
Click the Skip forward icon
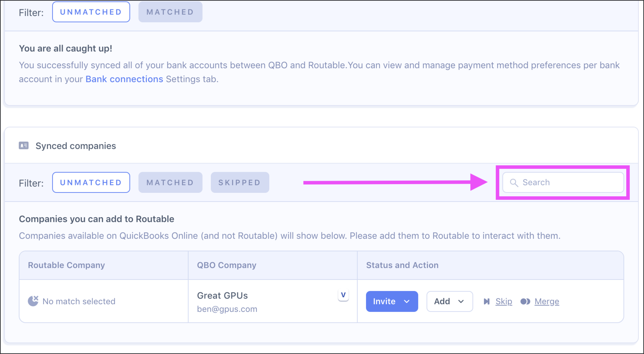(x=487, y=301)
